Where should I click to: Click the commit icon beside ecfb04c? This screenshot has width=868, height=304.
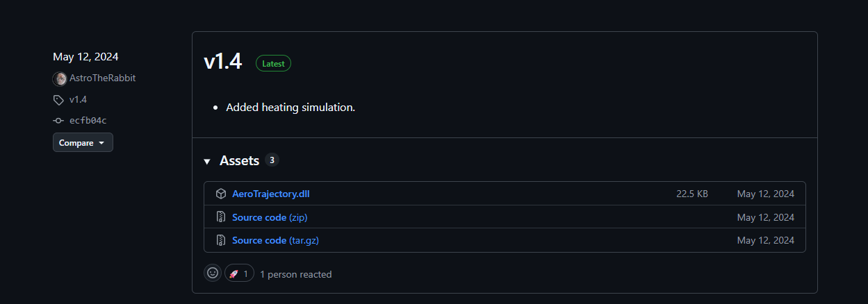click(59, 121)
